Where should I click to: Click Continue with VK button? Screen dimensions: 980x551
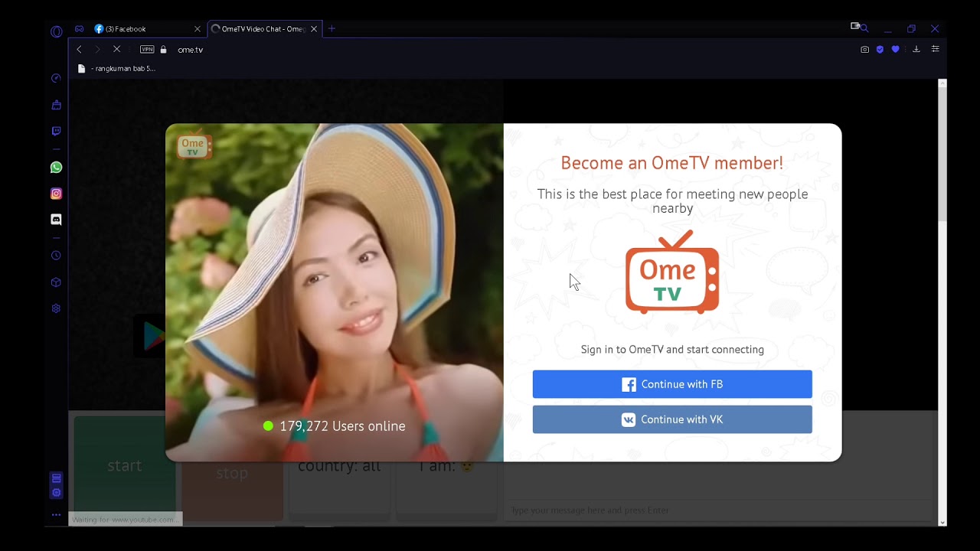click(672, 419)
